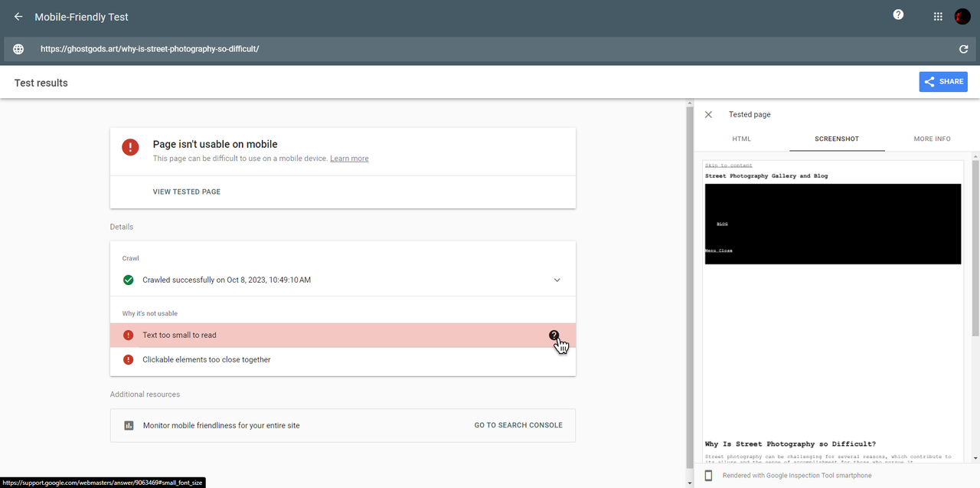
Task: Click the tested URL input field
Action: [490, 49]
